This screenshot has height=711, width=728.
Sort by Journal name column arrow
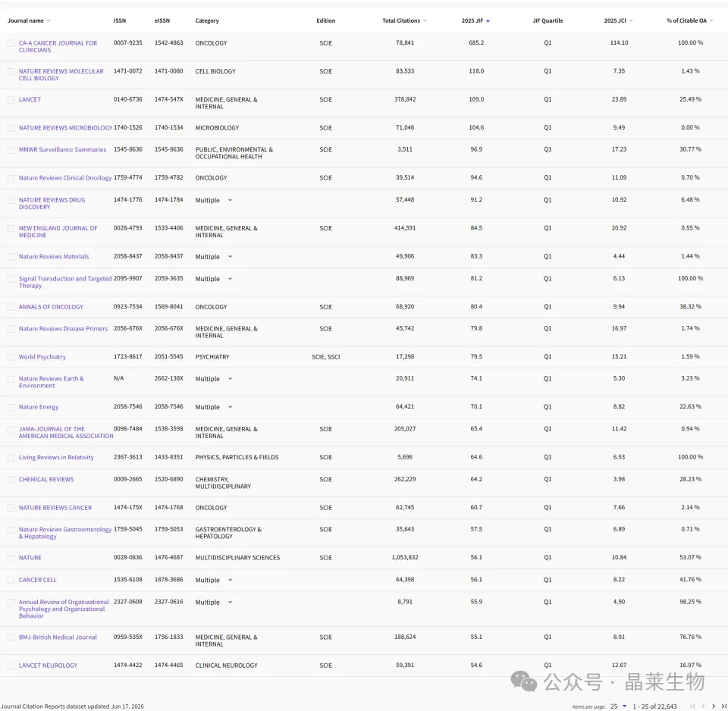pos(49,21)
